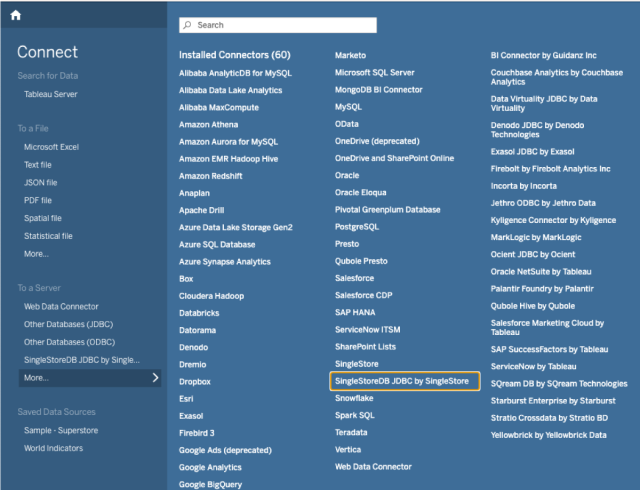Select ServiceNow ITSM connector
Screen dimensions: 640x490
click(368, 330)
